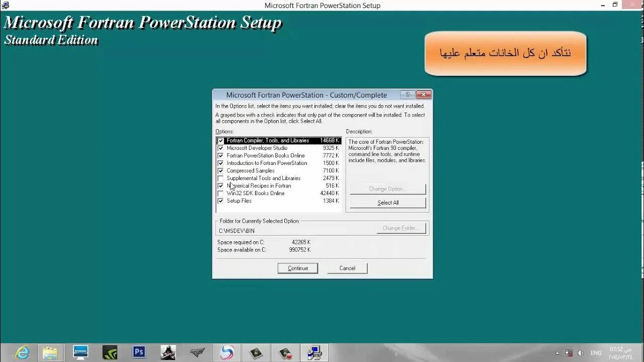This screenshot has height=362, width=644.
Task: Launch Photoshop from the taskbar
Action: [x=139, y=352]
